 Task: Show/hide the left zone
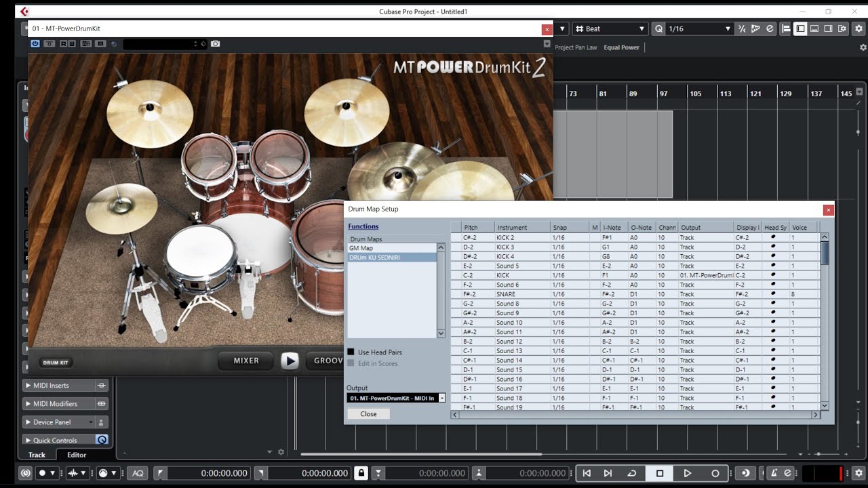pos(800,28)
